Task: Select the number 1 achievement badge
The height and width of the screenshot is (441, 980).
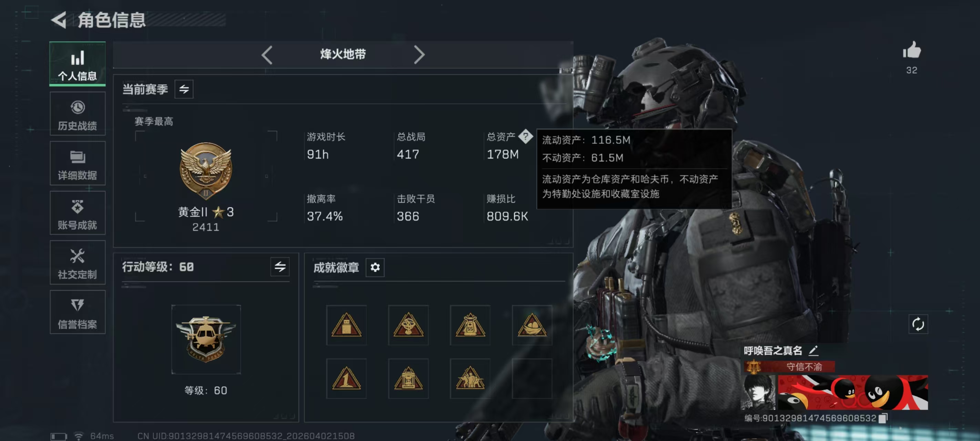Action: coord(346,378)
